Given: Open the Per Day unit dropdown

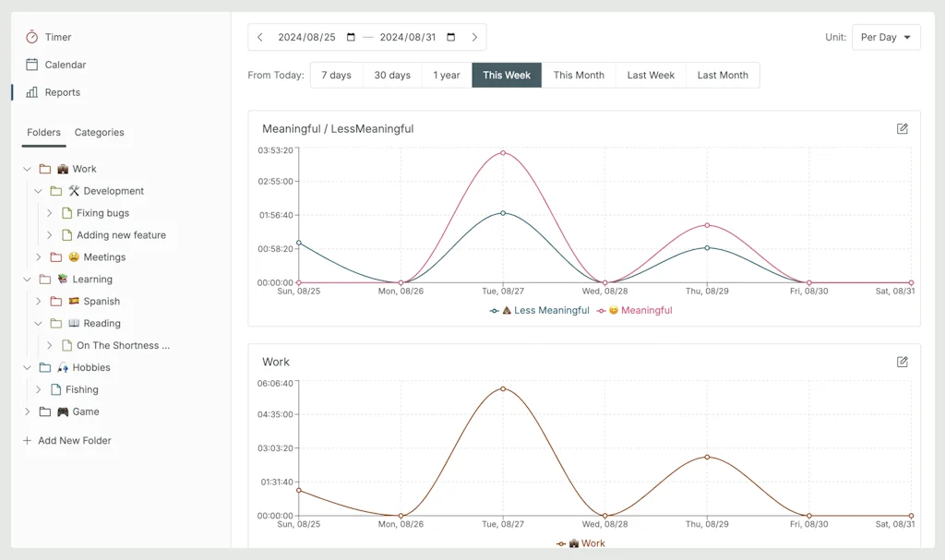Looking at the screenshot, I should 885,38.
